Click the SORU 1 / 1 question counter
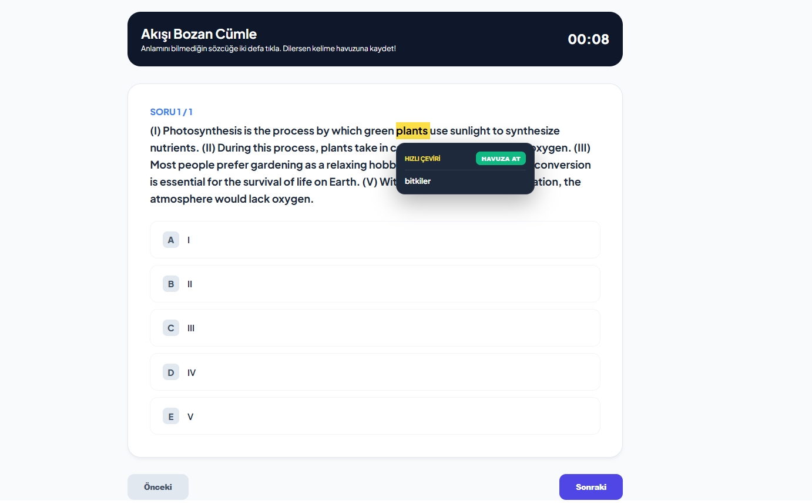The width and height of the screenshot is (812, 504). click(172, 112)
